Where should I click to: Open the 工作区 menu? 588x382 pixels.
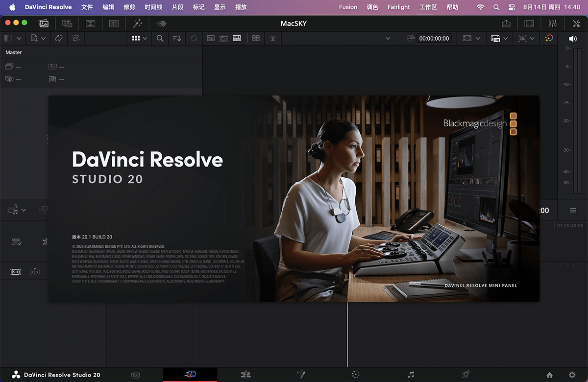click(428, 7)
